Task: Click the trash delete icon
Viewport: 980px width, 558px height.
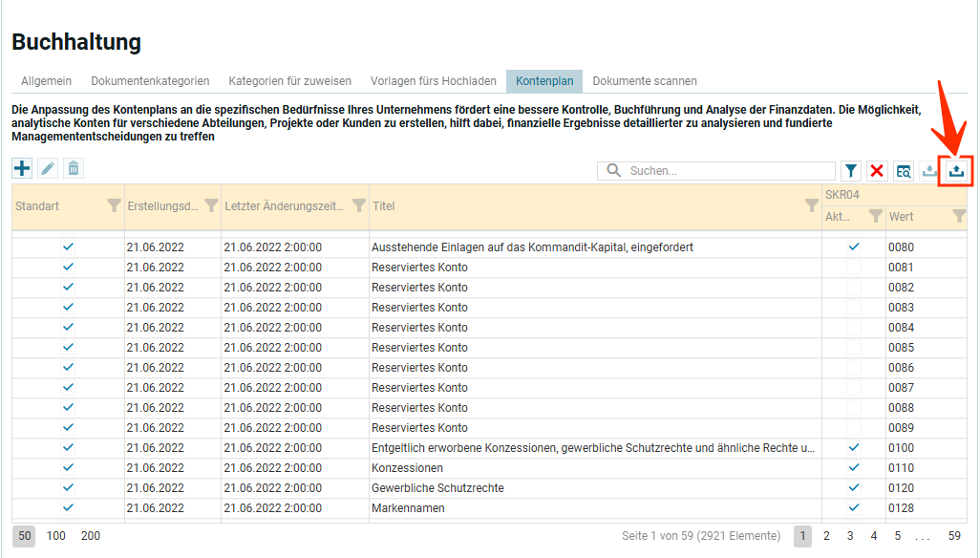Action: [73, 168]
